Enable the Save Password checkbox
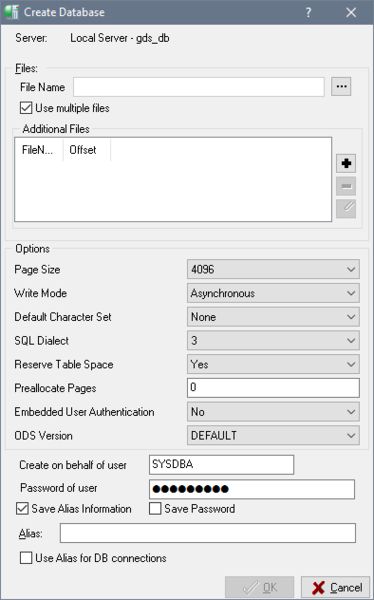Image resolution: width=374 pixels, height=600 pixels. (155, 509)
